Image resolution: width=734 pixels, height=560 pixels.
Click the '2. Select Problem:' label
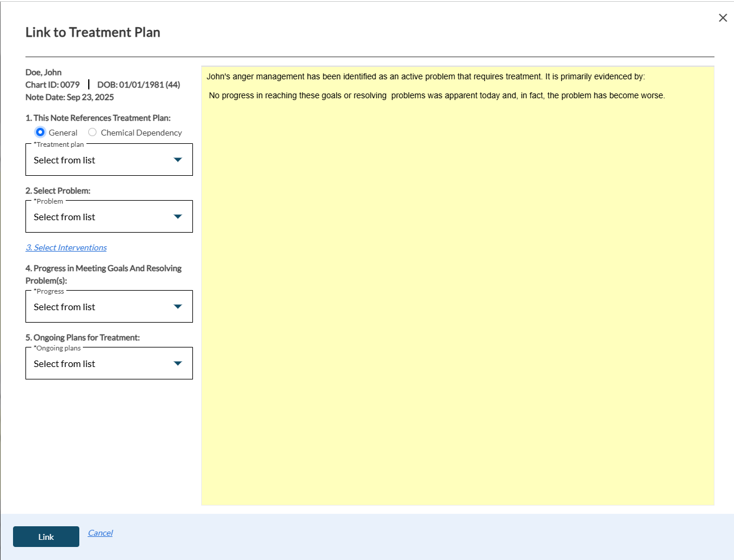point(58,191)
